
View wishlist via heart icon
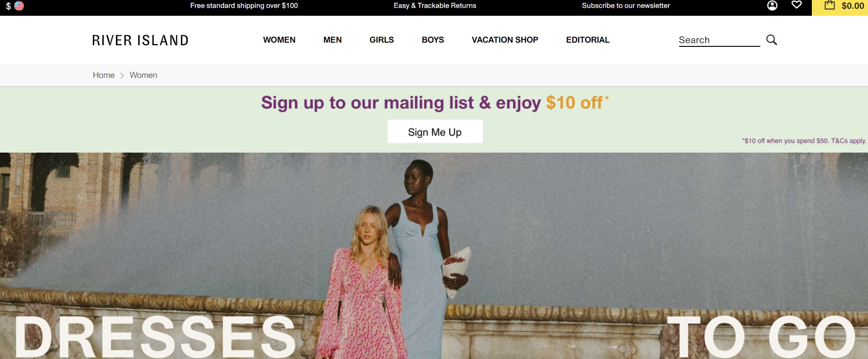[797, 5]
